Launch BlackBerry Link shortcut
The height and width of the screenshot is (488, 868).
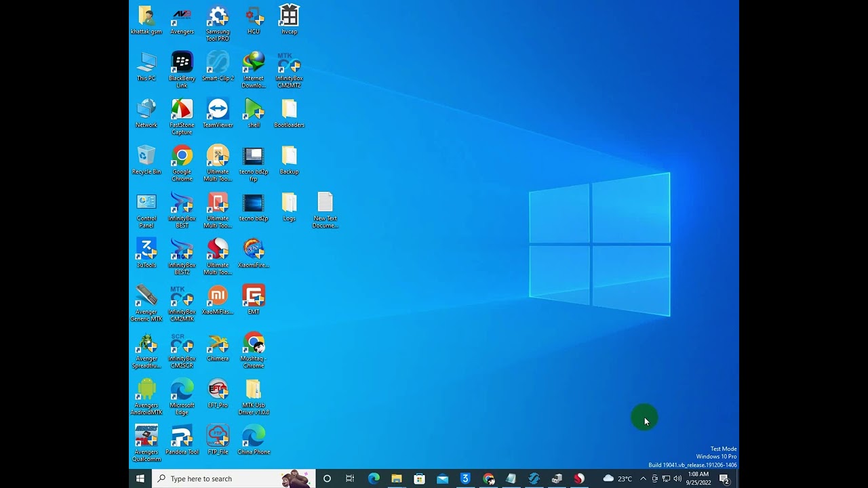pos(182,70)
